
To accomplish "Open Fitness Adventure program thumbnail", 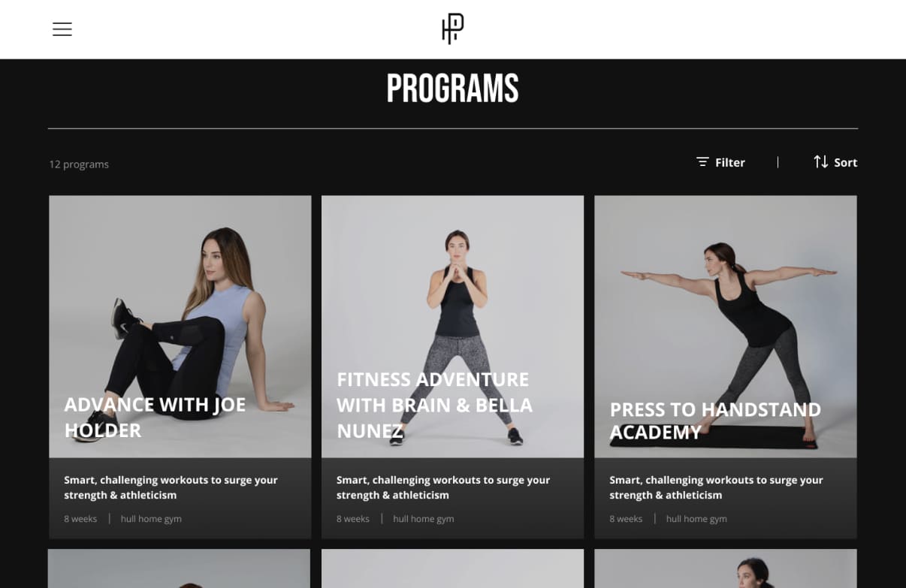I will point(452,327).
